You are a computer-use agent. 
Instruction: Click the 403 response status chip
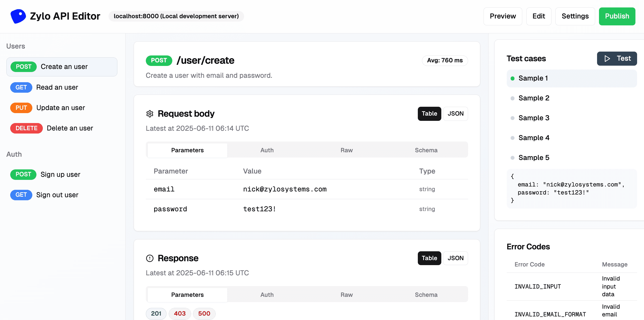(x=180, y=314)
